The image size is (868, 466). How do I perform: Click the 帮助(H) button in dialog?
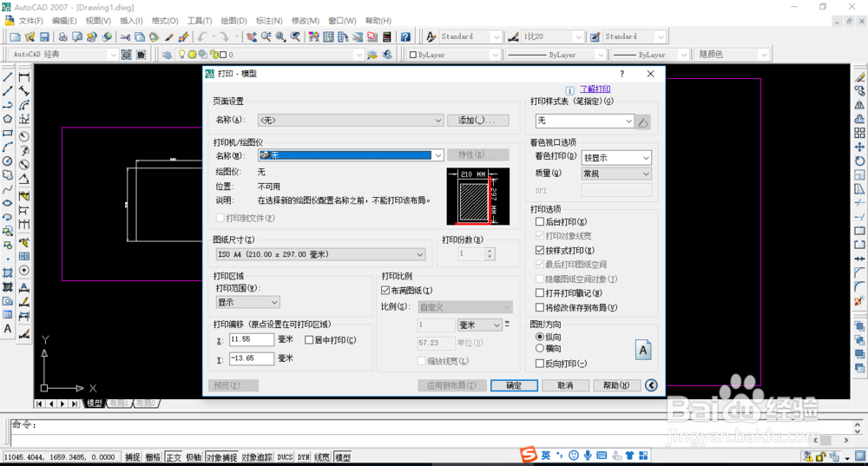tap(616, 385)
